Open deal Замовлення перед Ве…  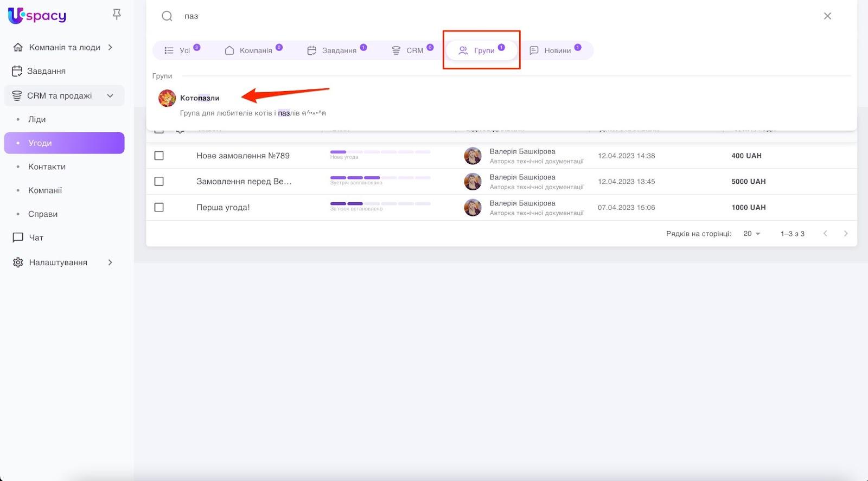point(244,182)
